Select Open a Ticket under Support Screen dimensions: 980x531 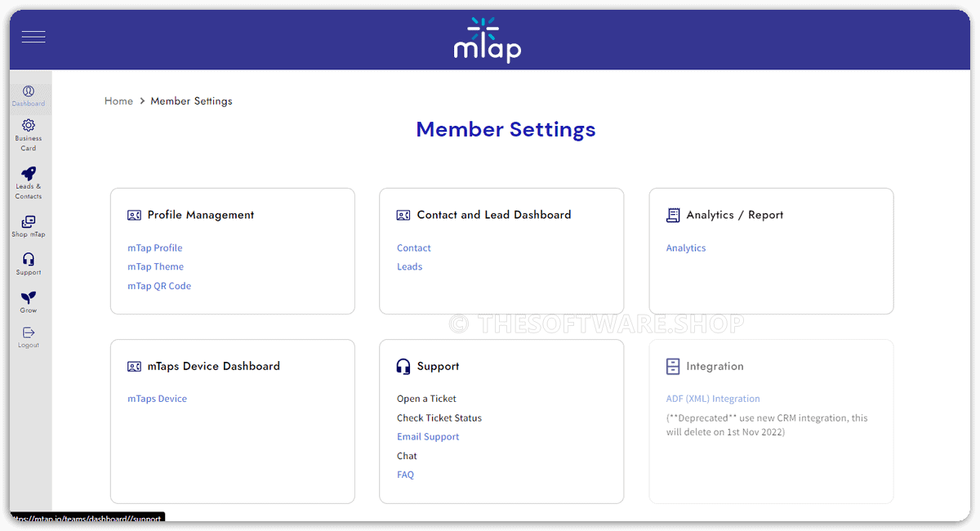pyautogui.click(x=427, y=399)
